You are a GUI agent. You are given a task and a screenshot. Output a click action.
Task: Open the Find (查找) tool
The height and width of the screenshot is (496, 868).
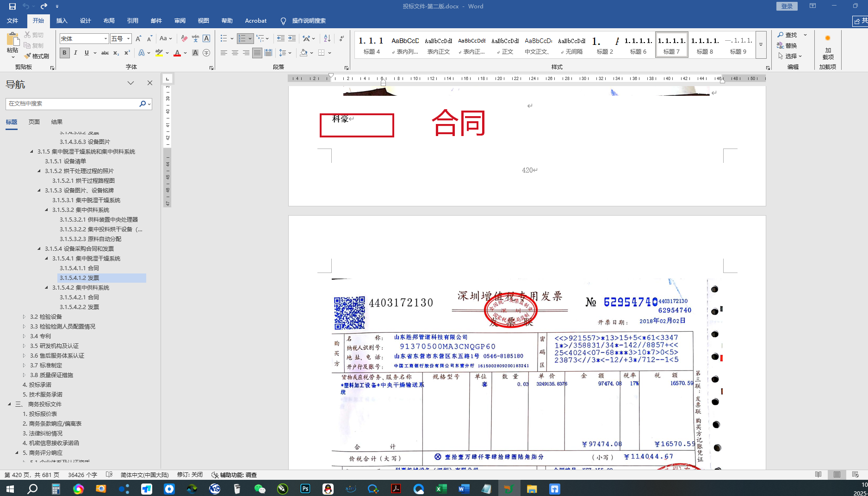click(x=787, y=35)
